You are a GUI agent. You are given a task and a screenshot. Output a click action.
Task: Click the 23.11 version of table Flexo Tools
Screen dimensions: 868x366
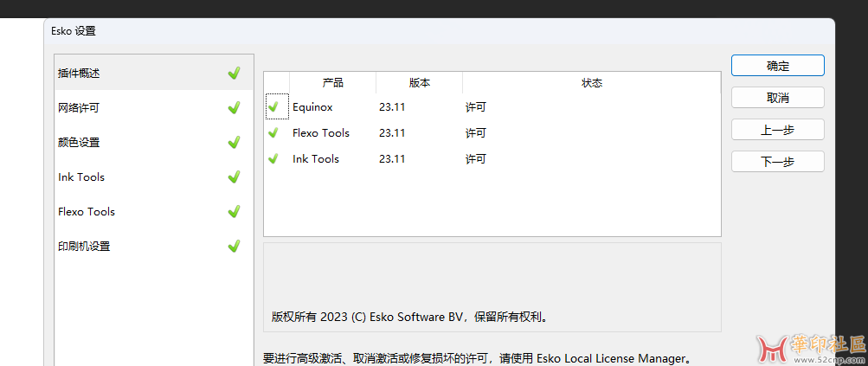(392, 133)
